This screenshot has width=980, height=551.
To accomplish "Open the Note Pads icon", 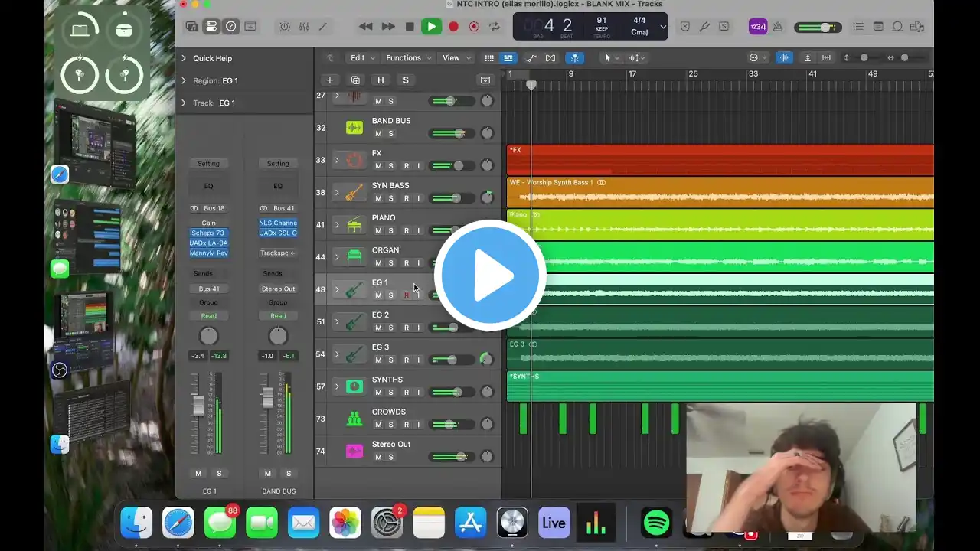I will 877,27.
